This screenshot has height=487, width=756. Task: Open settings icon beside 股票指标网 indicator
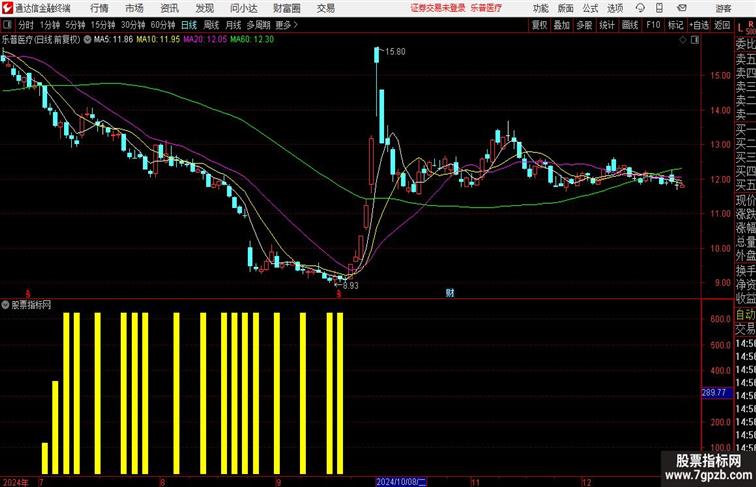(5, 305)
